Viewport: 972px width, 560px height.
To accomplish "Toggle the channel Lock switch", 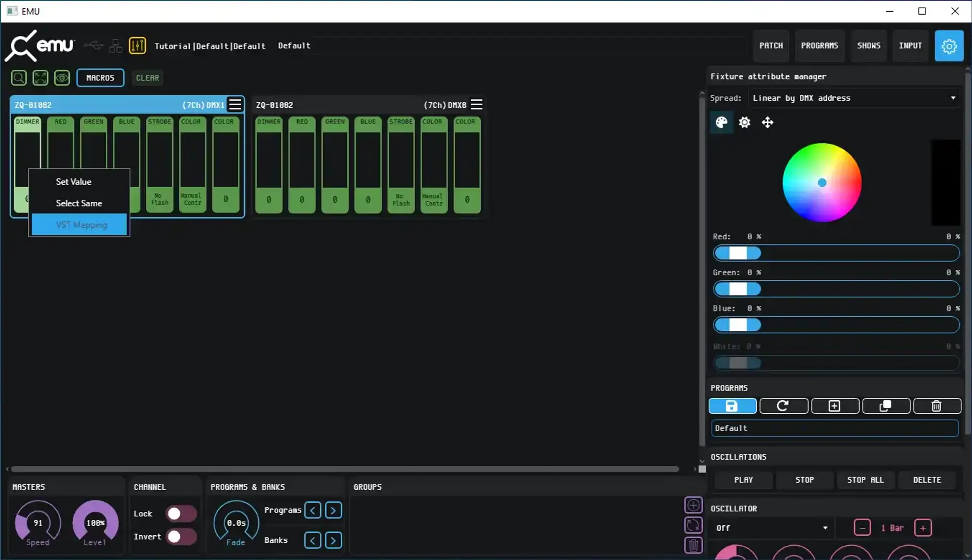I will point(181,513).
